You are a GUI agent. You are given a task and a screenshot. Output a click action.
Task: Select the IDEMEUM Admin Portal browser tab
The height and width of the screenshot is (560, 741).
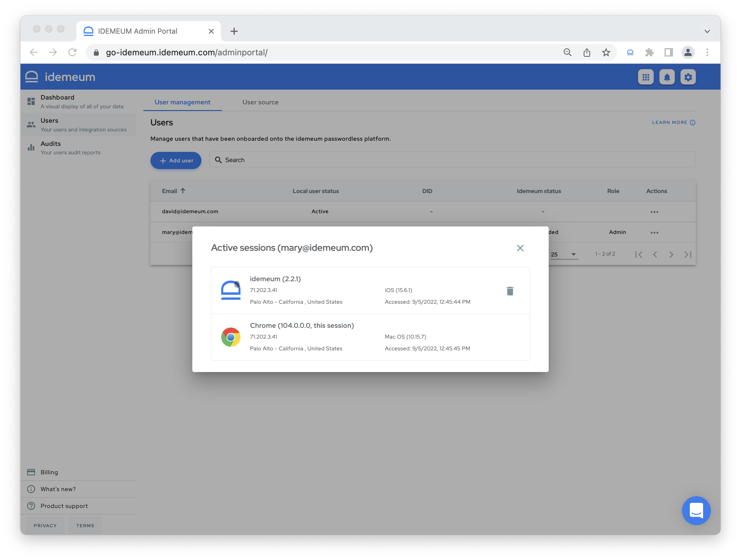pyautogui.click(x=148, y=31)
